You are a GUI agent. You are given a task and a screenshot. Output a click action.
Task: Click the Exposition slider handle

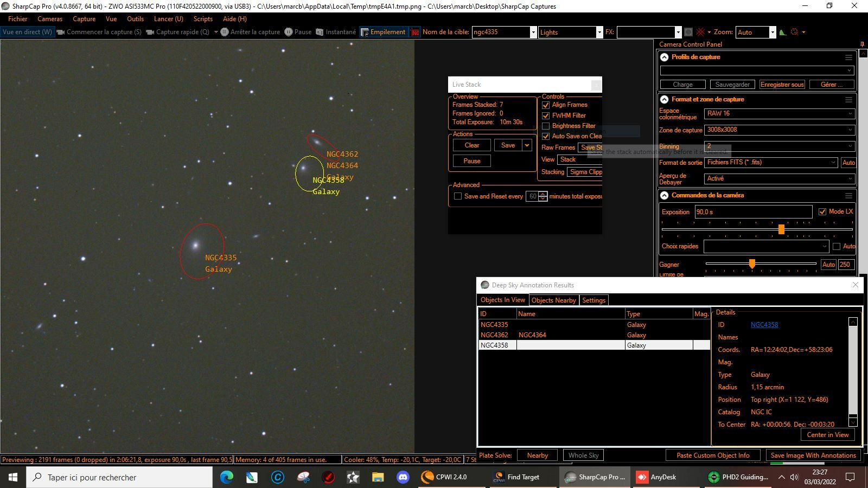click(x=781, y=229)
